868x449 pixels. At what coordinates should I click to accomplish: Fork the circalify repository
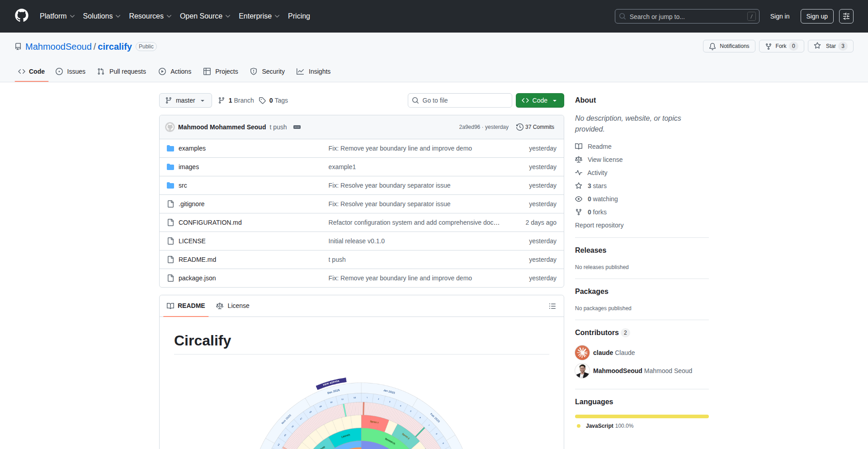point(781,46)
